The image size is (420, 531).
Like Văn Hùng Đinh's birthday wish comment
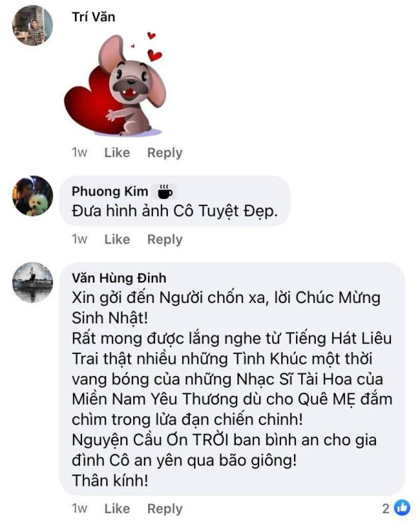tap(117, 508)
